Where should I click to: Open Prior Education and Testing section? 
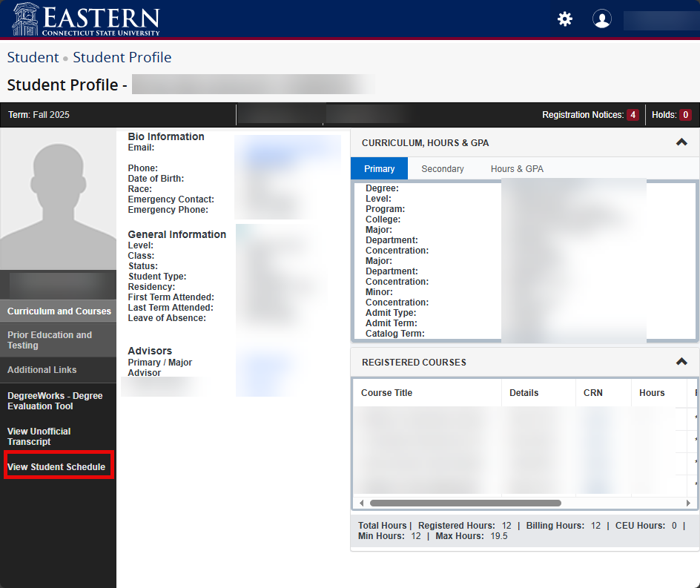(50, 340)
